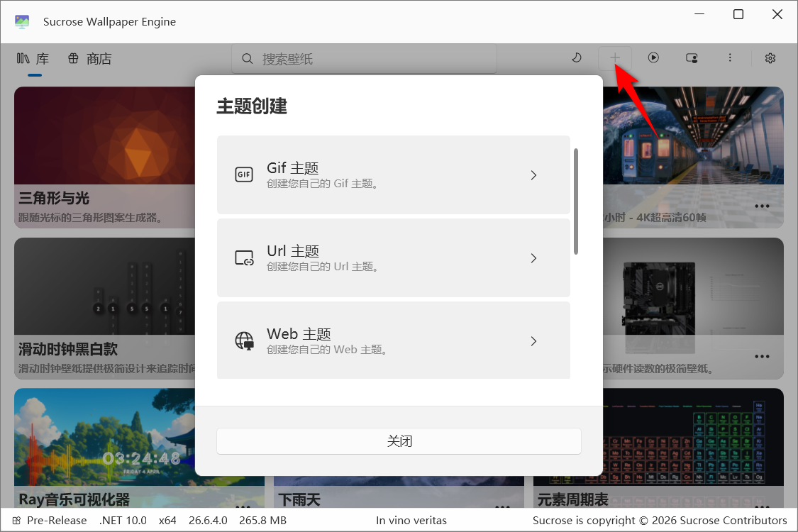Open Web 主题 chevron arrow
798x532 pixels.
click(533, 341)
